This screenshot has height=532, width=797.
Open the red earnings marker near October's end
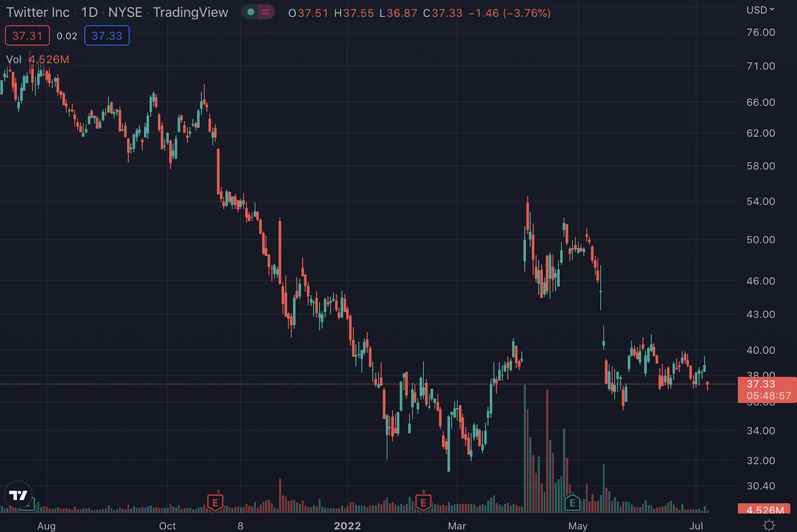pyautogui.click(x=215, y=503)
